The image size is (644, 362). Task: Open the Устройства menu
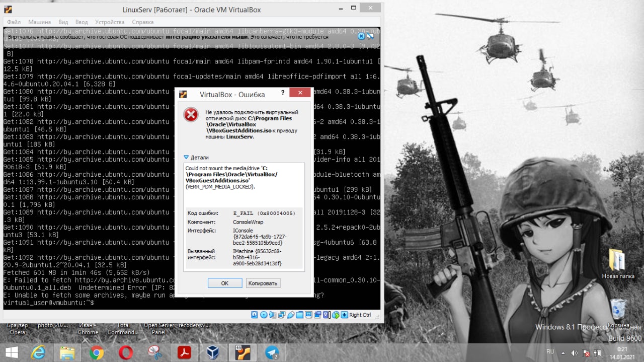[x=110, y=22]
